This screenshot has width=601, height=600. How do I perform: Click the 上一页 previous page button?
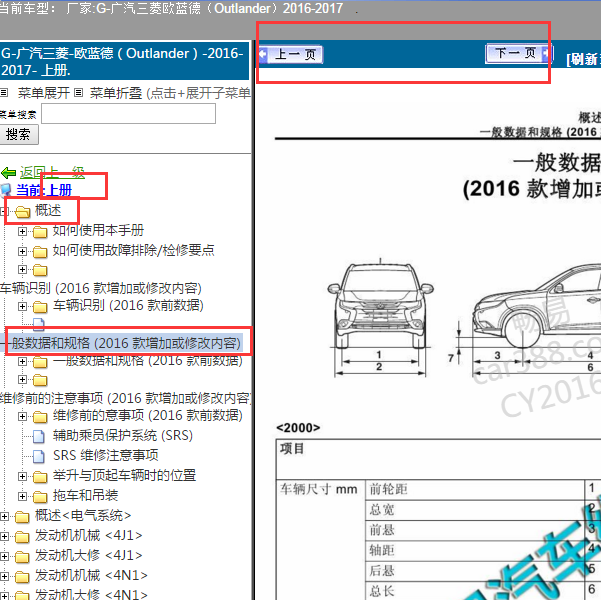pyautogui.click(x=291, y=54)
